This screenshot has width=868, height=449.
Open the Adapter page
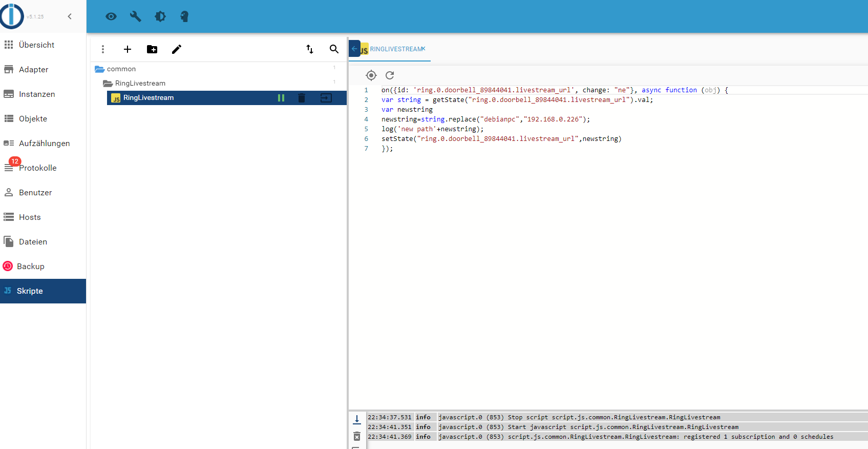click(x=43, y=70)
